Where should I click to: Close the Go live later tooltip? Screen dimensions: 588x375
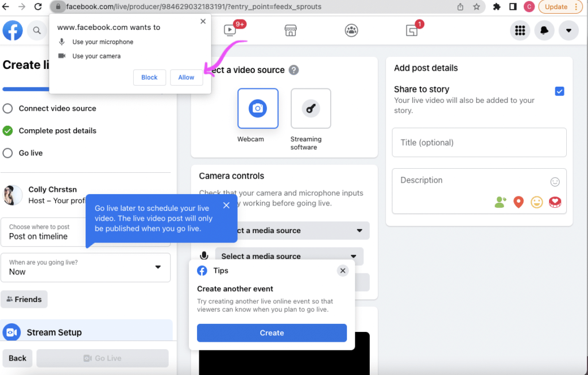(226, 205)
